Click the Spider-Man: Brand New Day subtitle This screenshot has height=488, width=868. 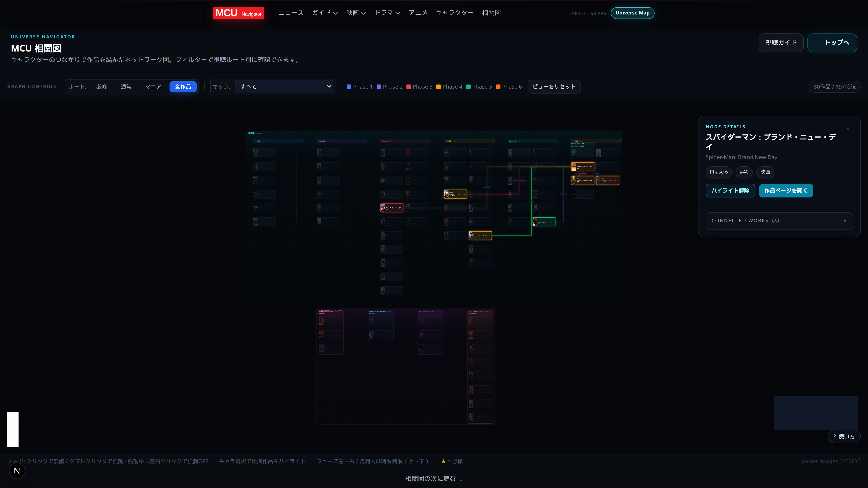click(741, 157)
